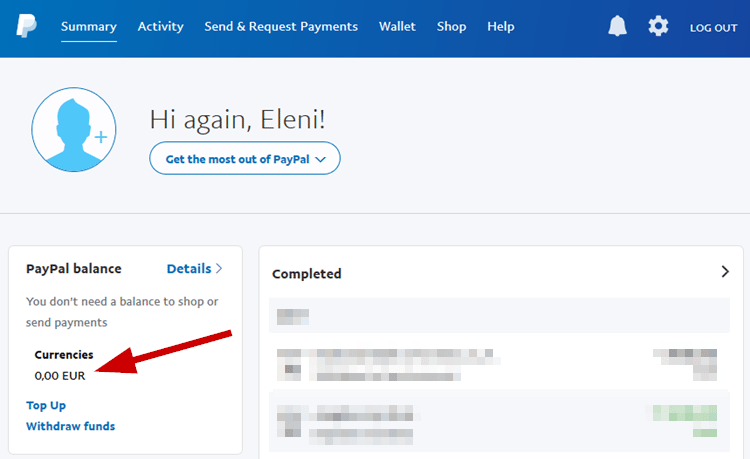Open the Activity tab
Screen dimensions: 750x459
pos(161,27)
